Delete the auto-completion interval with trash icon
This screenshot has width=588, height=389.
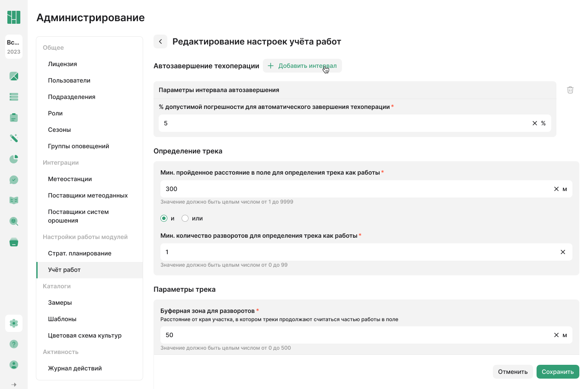(570, 90)
